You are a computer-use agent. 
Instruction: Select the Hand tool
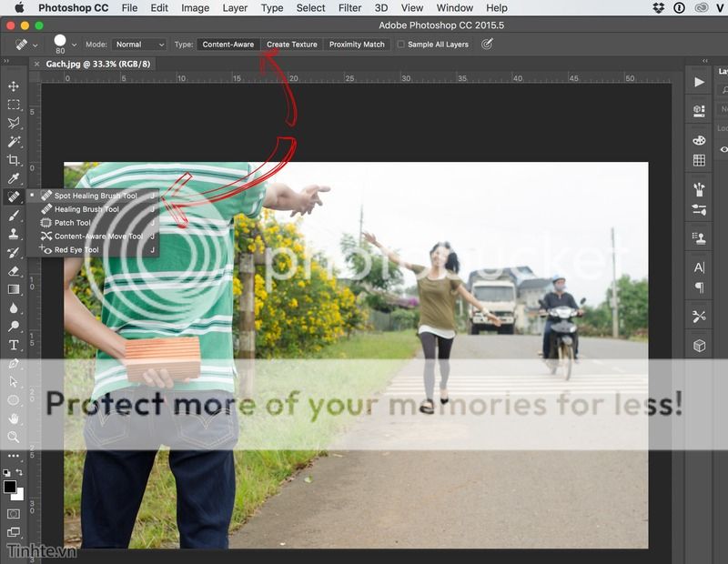click(14, 418)
